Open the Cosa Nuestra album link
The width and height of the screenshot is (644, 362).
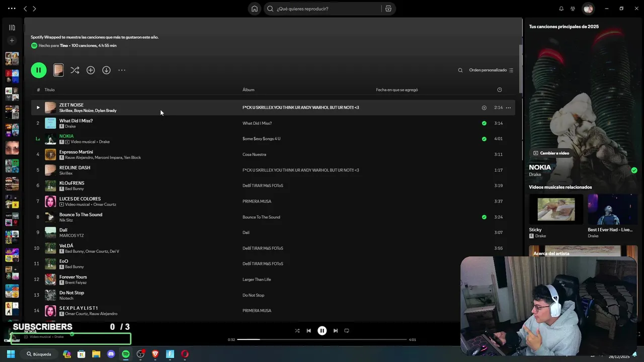tap(254, 154)
